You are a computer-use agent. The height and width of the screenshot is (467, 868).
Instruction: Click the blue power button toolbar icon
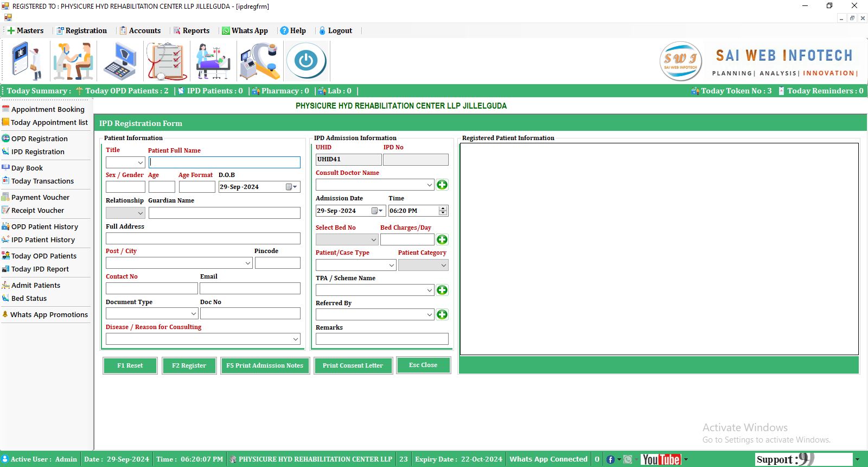click(x=306, y=61)
